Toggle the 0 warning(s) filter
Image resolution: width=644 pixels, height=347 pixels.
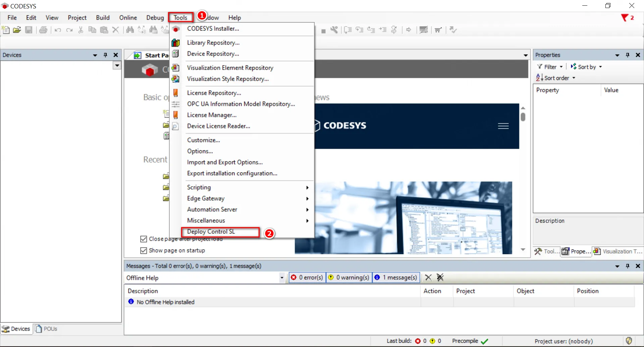point(349,277)
